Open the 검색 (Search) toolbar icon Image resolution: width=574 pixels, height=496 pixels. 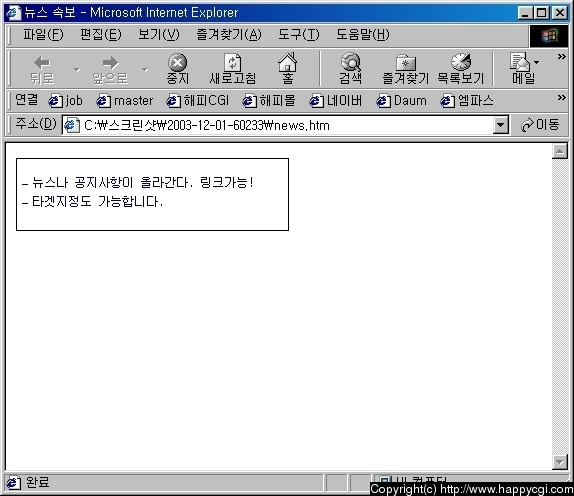tap(351, 62)
